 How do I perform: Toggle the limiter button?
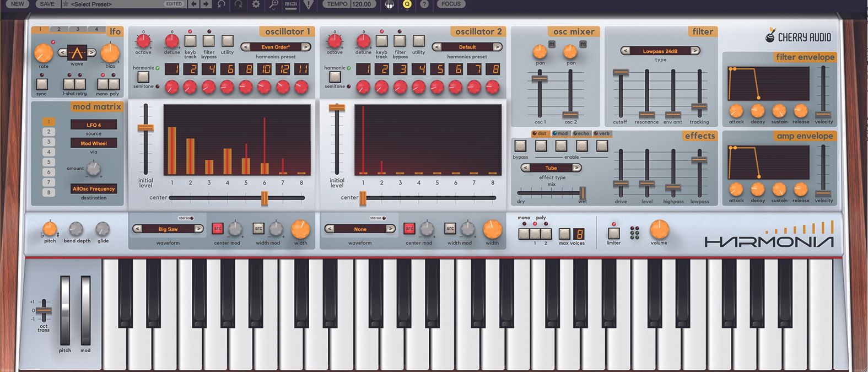[613, 233]
